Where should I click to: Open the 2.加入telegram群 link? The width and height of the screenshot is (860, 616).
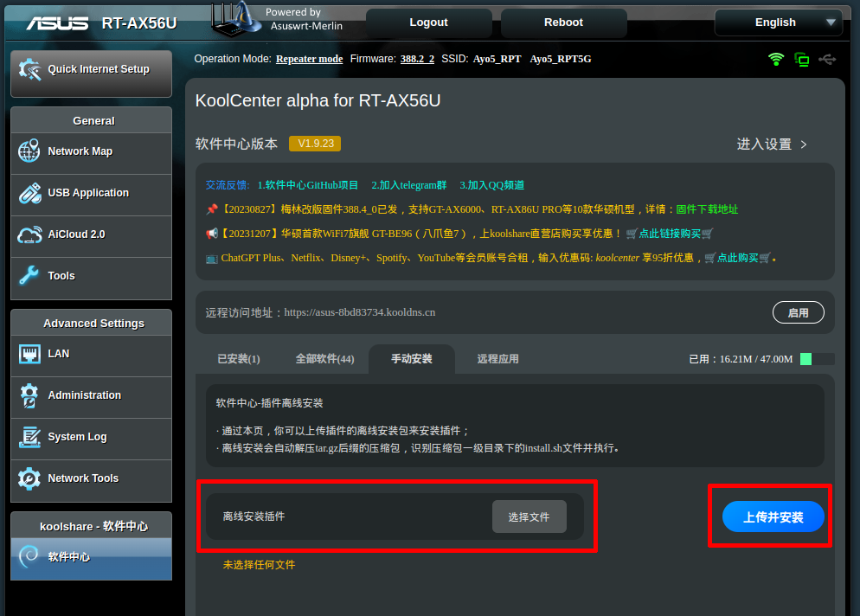[x=409, y=185]
